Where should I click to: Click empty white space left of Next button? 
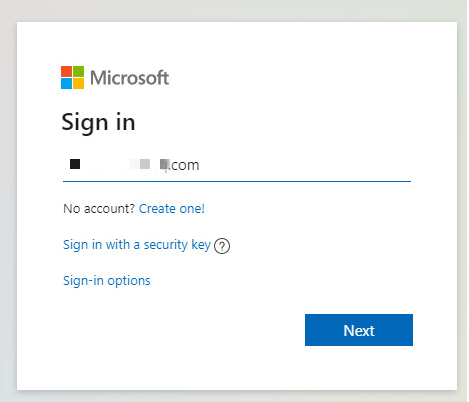point(183,330)
